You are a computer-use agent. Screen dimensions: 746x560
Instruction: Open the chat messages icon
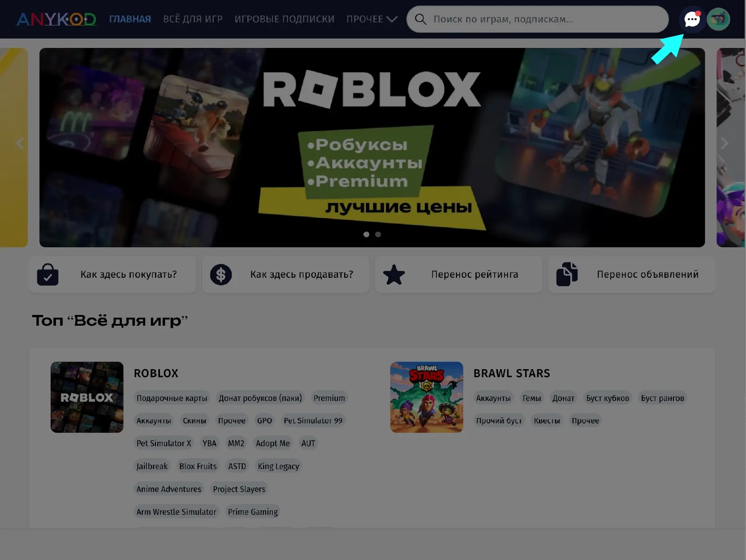[x=692, y=19]
